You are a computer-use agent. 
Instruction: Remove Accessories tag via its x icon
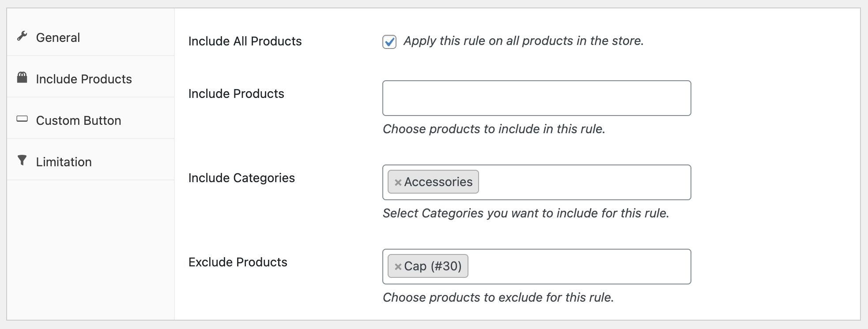click(x=398, y=182)
